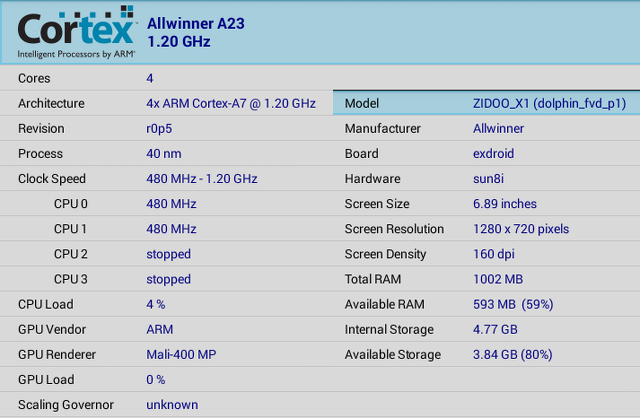Click the 1002 MB value
The image size is (640, 418).
click(498, 279)
